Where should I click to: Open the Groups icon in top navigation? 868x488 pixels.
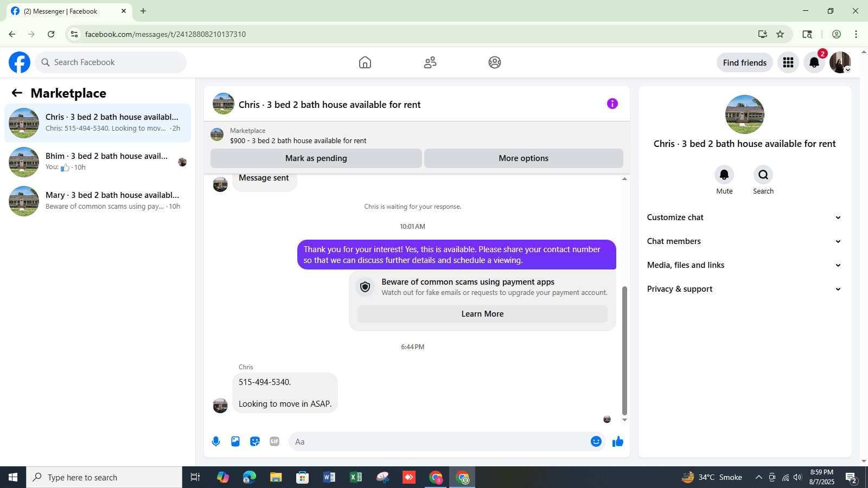tap(495, 62)
